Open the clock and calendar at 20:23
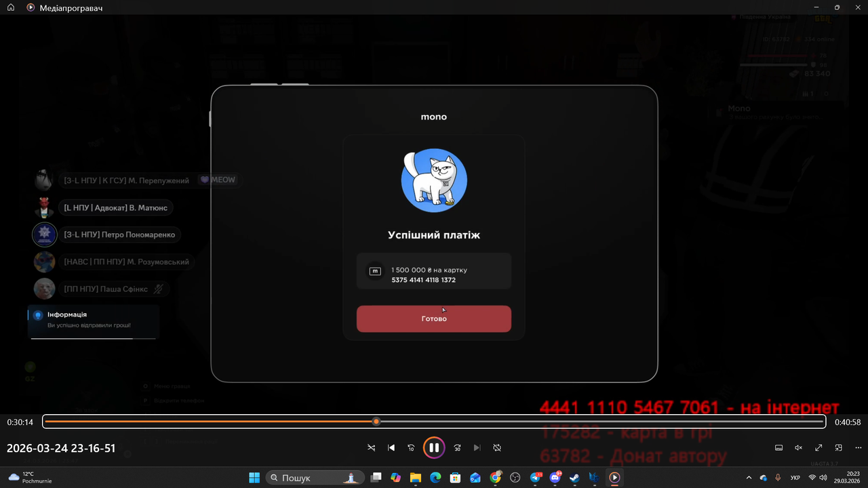 848,478
